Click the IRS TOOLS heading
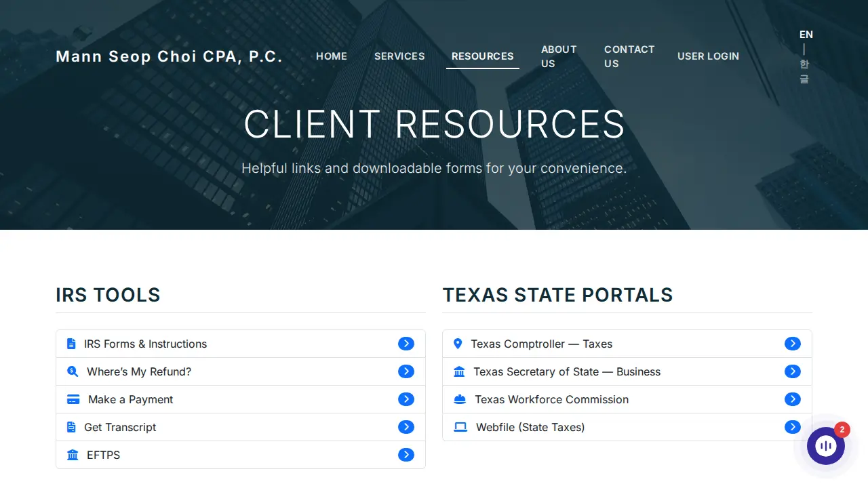Image resolution: width=868 pixels, height=488 pixels. 108,295
